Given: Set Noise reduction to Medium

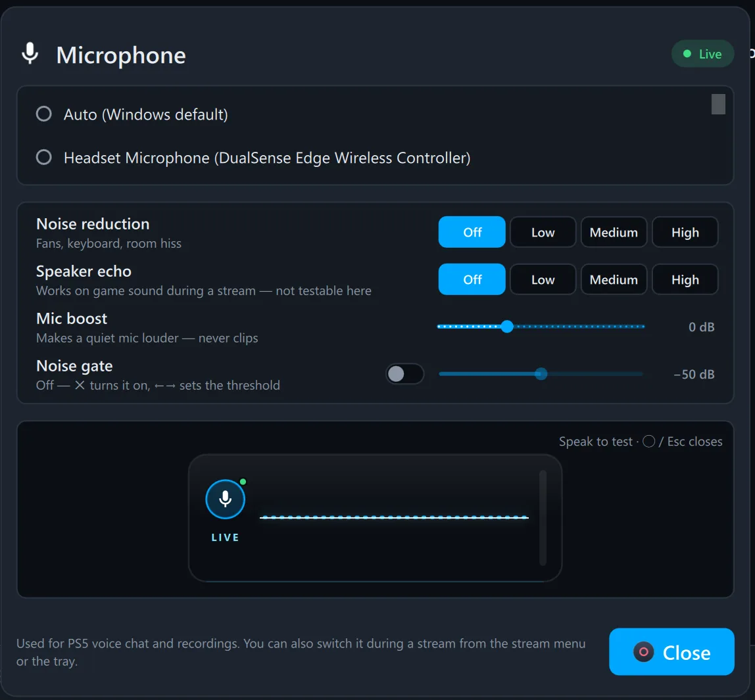Looking at the screenshot, I should pyautogui.click(x=614, y=233).
